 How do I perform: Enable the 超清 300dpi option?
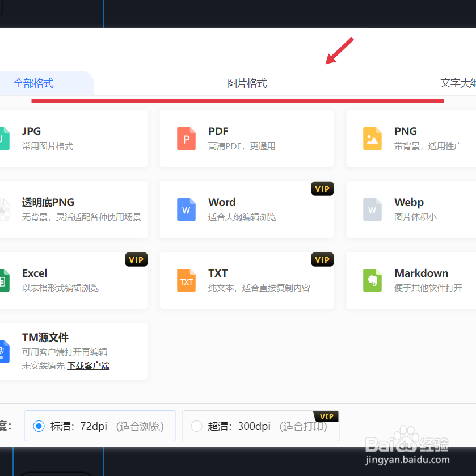(196, 426)
